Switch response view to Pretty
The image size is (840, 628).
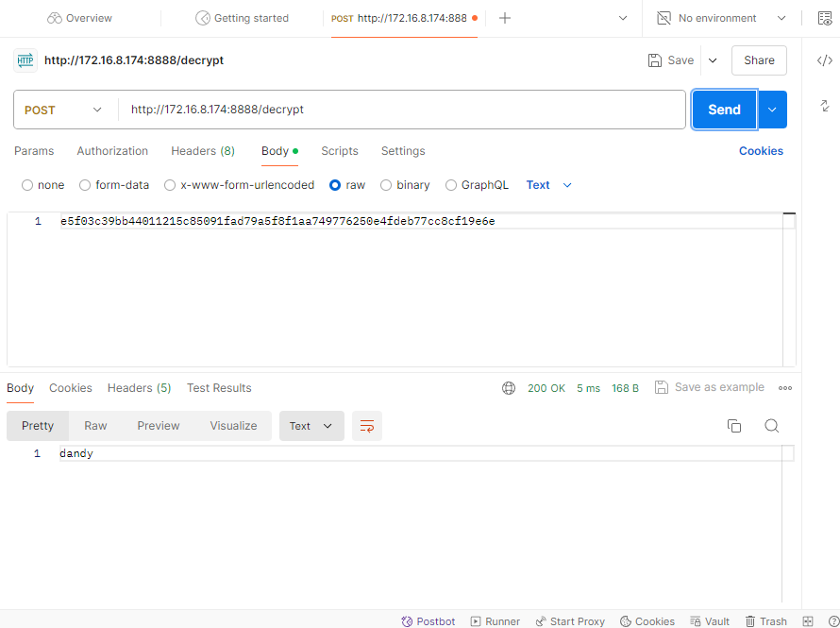(x=38, y=426)
